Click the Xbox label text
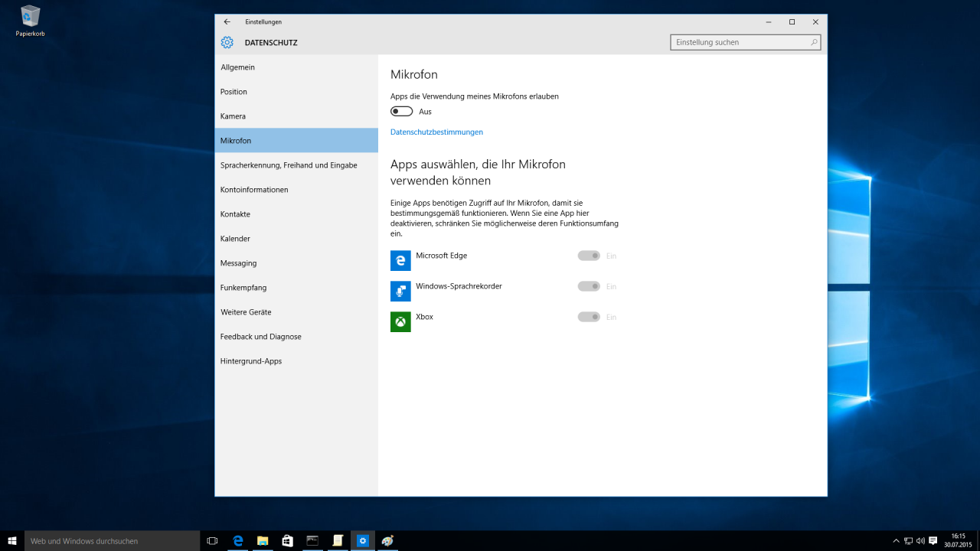This screenshot has height=551, width=980. tap(424, 317)
